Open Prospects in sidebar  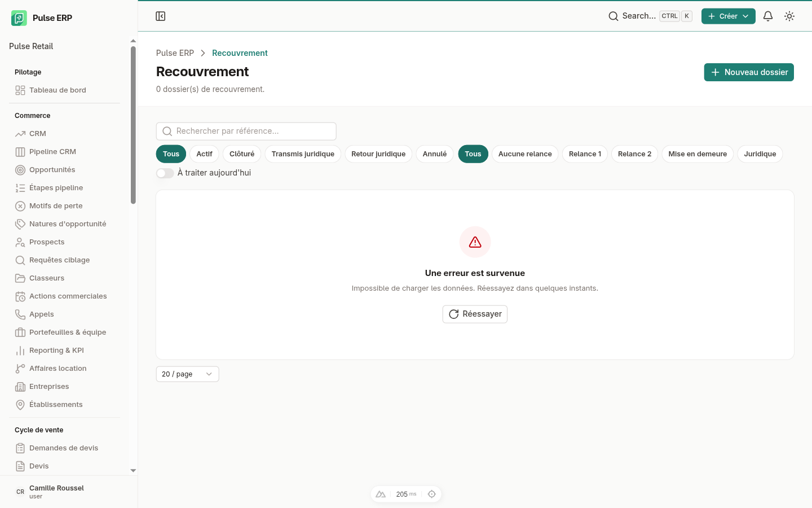click(x=65, y=242)
